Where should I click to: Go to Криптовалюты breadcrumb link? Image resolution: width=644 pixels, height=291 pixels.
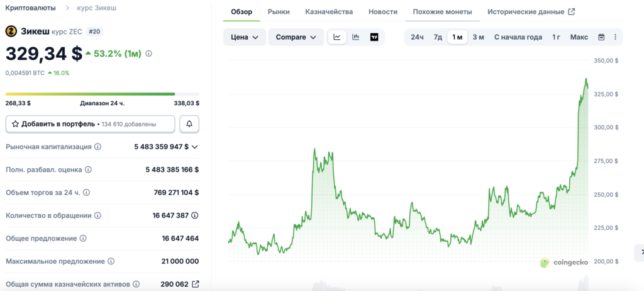pos(30,8)
